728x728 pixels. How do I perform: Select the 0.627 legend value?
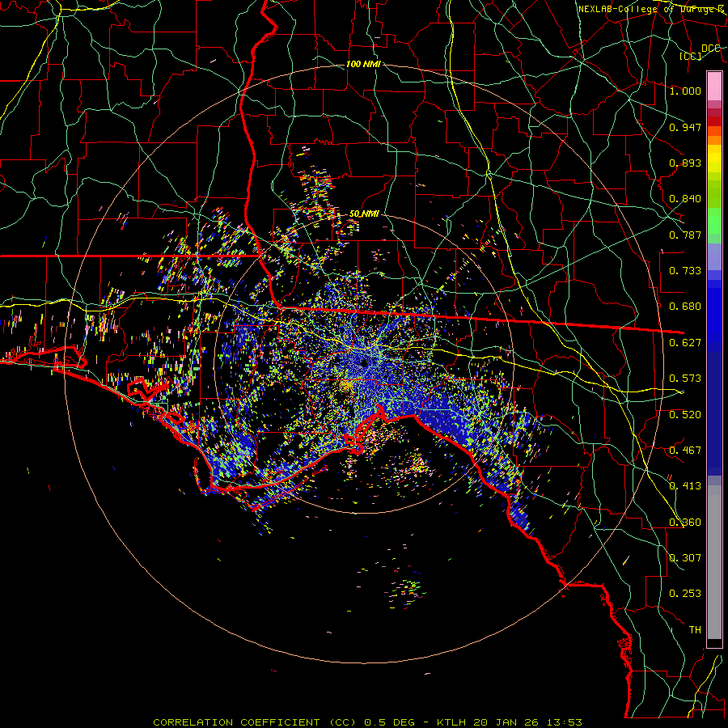pyautogui.click(x=685, y=343)
